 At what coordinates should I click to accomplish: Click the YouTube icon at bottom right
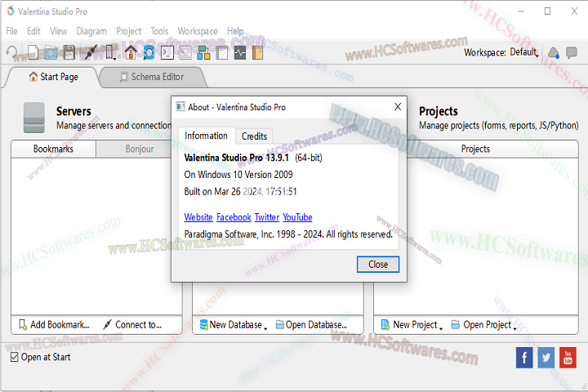[x=568, y=358]
